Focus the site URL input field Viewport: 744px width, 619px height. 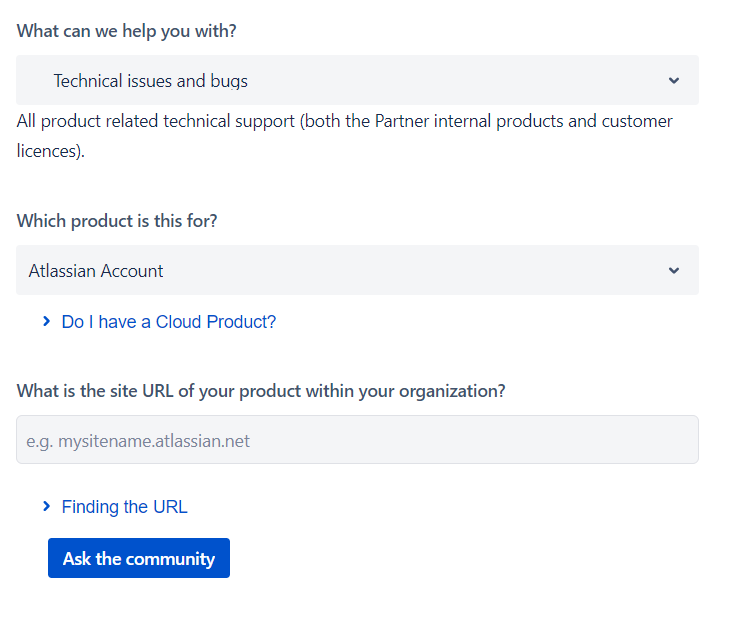coord(357,440)
